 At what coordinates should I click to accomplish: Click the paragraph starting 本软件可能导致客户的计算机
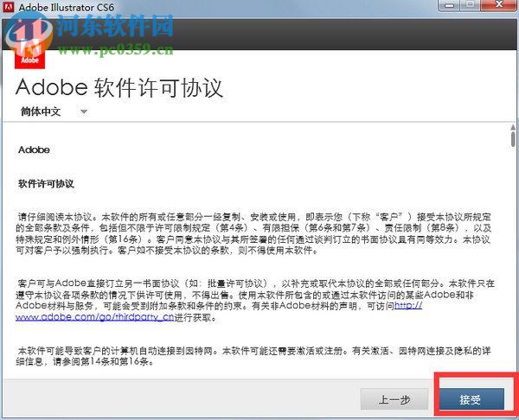253,356
